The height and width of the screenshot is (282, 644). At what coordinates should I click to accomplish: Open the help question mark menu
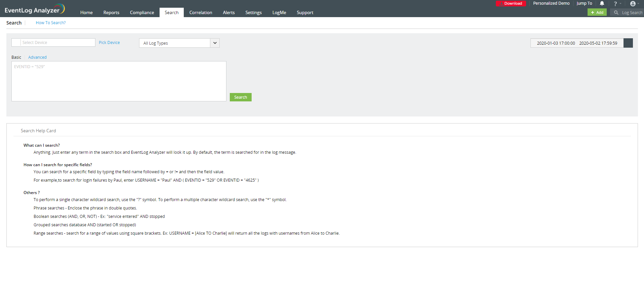pos(615,4)
